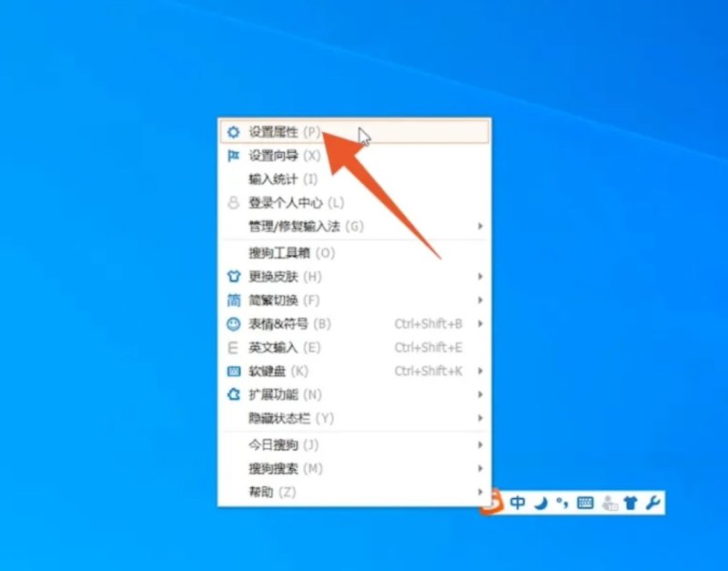The height and width of the screenshot is (571, 728).
Task: Select 登录个人中心 (L) menu item
Action: point(354,202)
